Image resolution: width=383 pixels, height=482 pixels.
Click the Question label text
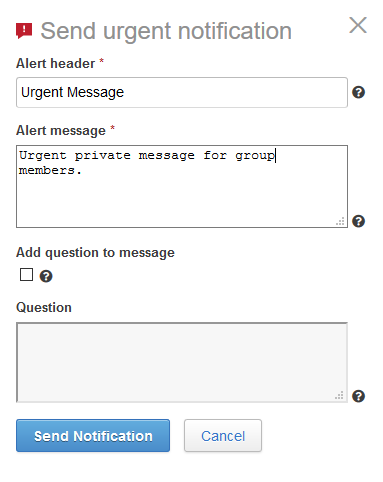click(x=44, y=307)
